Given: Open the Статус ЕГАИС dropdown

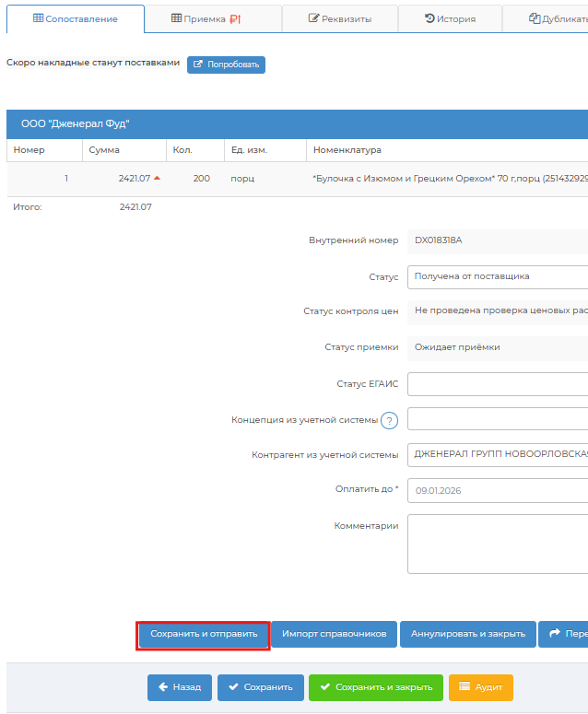Looking at the screenshot, I should point(497,384).
